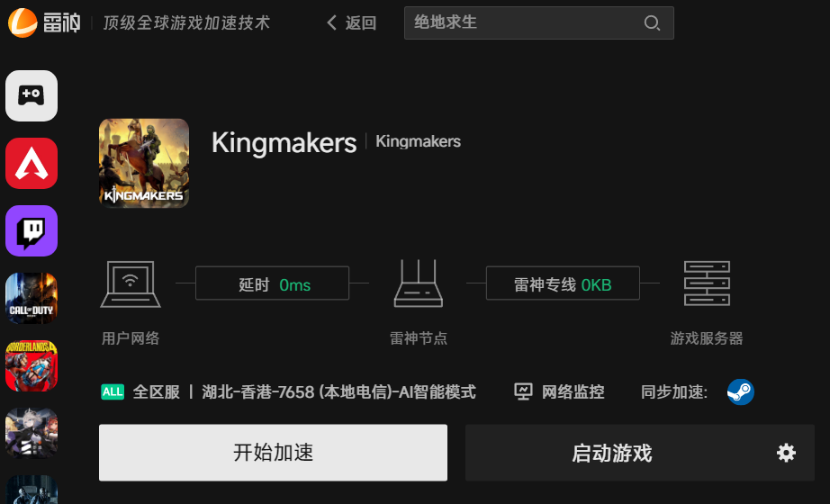Change the 湖北-香港-7658 node selection
Viewport: 830px width, 504px height.
click(x=338, y=391)
